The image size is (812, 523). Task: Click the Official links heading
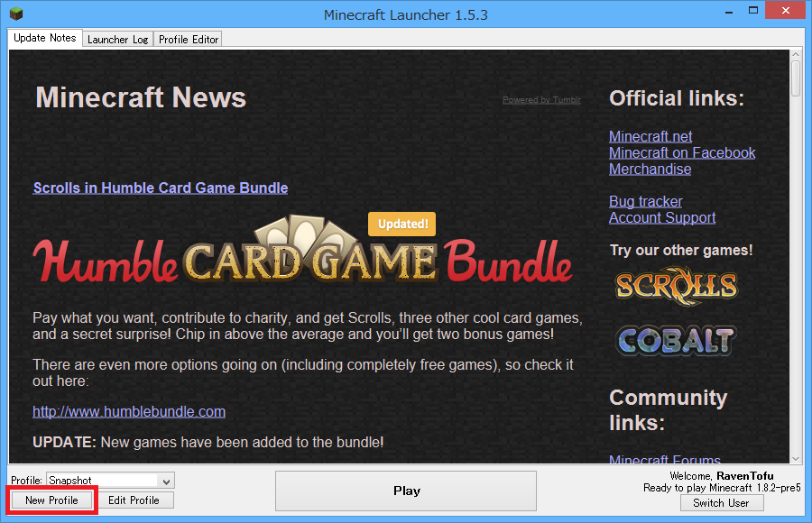coord(677,98)
